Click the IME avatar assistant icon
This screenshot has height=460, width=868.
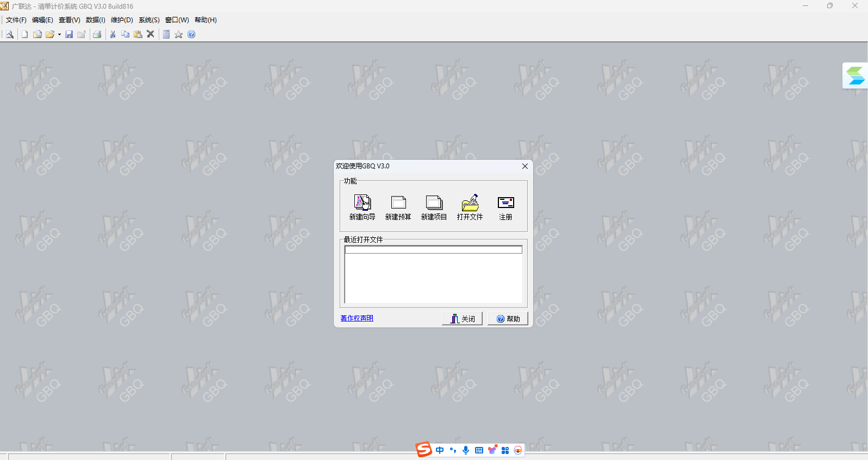point(518,450)
